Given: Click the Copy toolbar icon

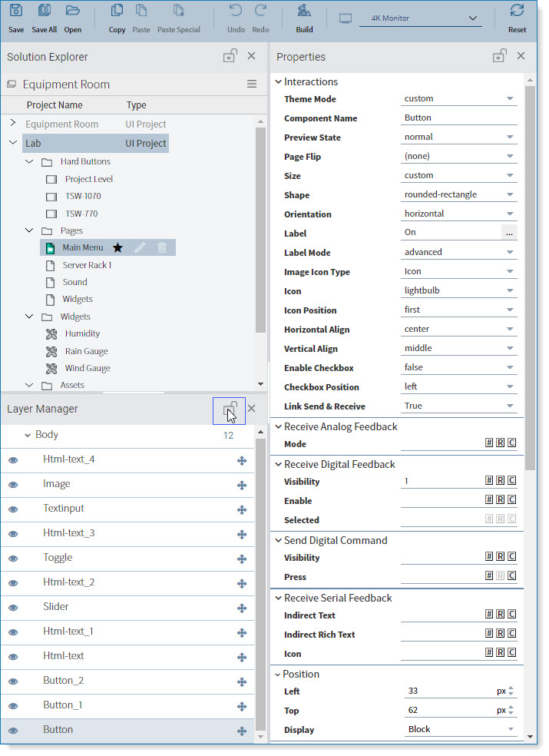Looking at the screenshot, I should [117, 10].
